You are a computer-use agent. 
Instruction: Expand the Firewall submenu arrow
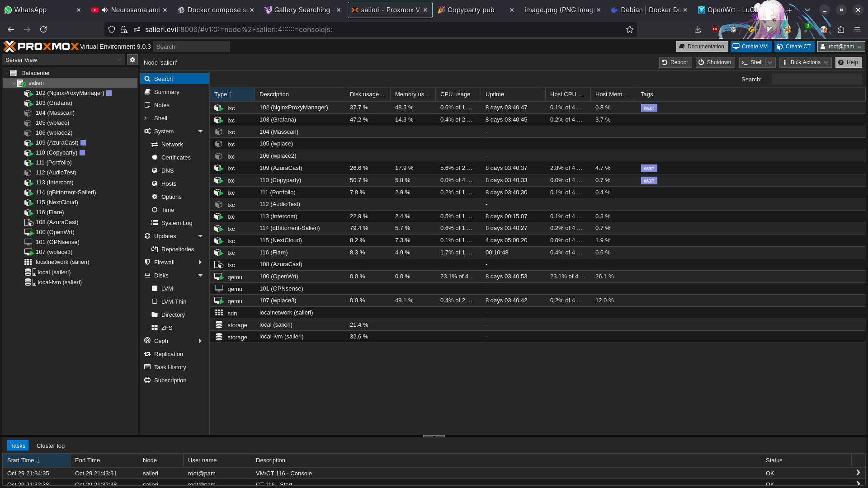(200, 263)
